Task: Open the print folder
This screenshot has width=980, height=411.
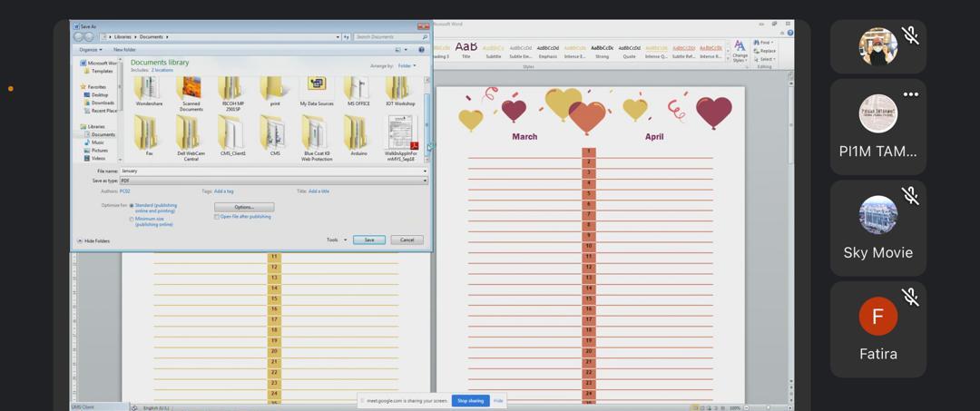Action: (274, 92)
